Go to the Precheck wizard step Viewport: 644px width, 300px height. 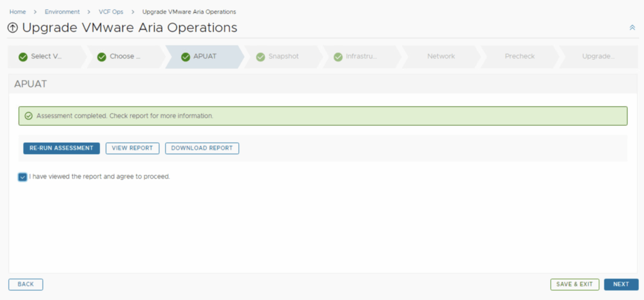coord(519,57)
